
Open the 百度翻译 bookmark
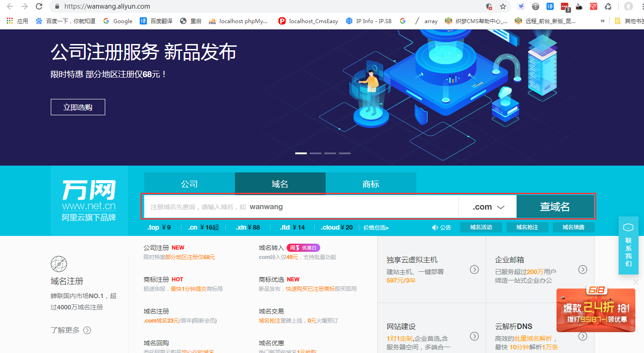coord(156,21)
